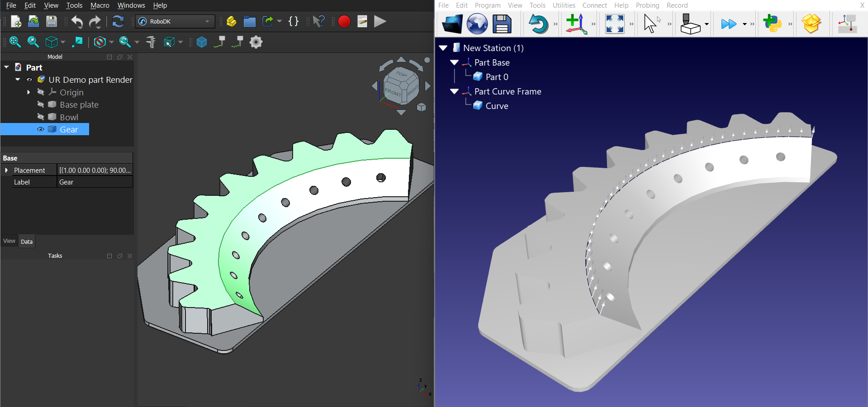Click the Fit View icon in RoboDK
This screenshot has width=868, height=407.
coord(615,24)
